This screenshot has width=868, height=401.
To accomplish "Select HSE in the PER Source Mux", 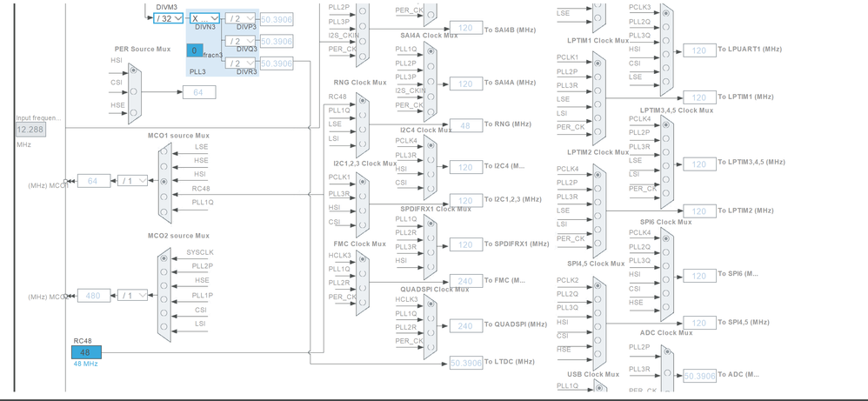I will coord(133,113).
